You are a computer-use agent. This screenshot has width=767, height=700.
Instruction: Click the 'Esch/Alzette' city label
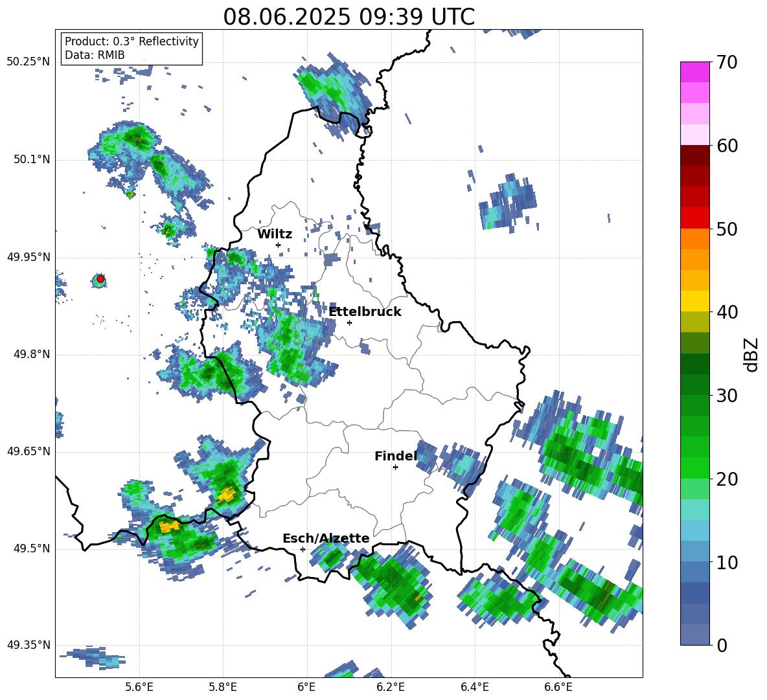326,538
